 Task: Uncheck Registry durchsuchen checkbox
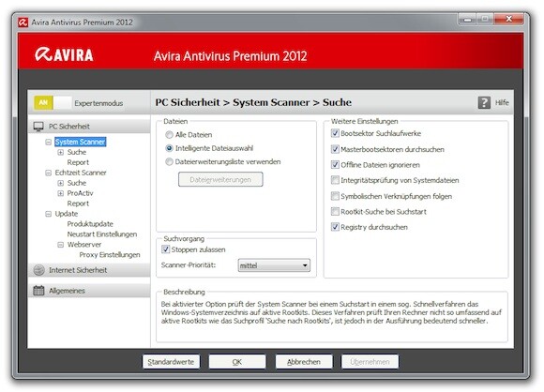click(x=335, y=227)
